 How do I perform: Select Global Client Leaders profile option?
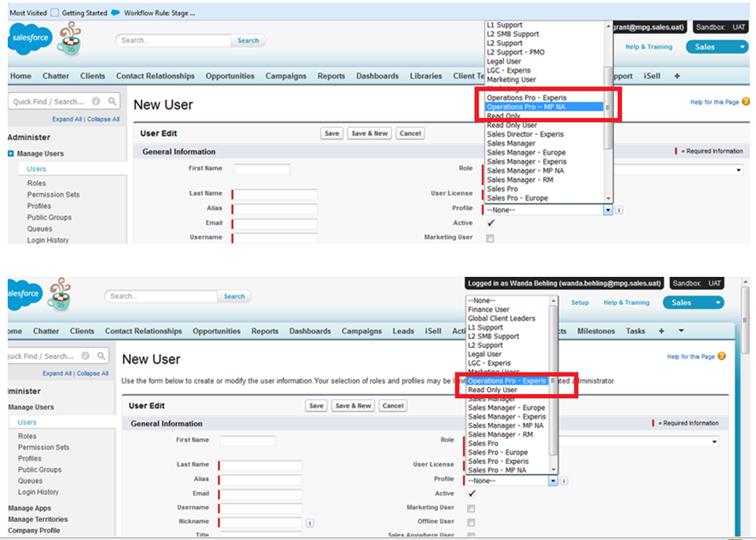coord(502,318)
